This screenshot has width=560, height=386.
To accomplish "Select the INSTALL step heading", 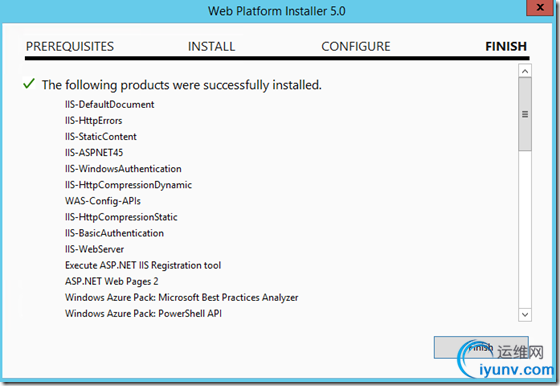I will click(211, 46).
